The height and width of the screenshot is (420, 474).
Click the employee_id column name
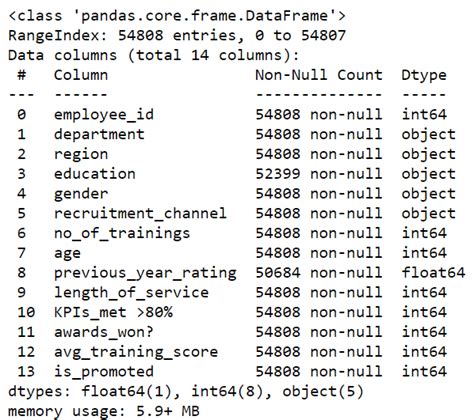[x=104, y=115]
